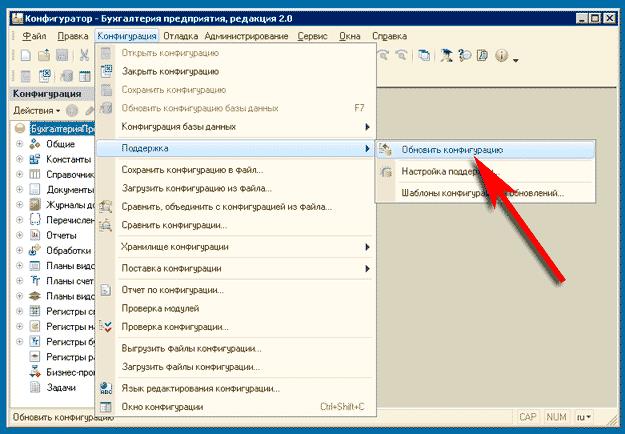The width and height of the screenshot is (625, 434).
Task: Click Закрыть конфигурацию menu entry
Action: [169, 71]
